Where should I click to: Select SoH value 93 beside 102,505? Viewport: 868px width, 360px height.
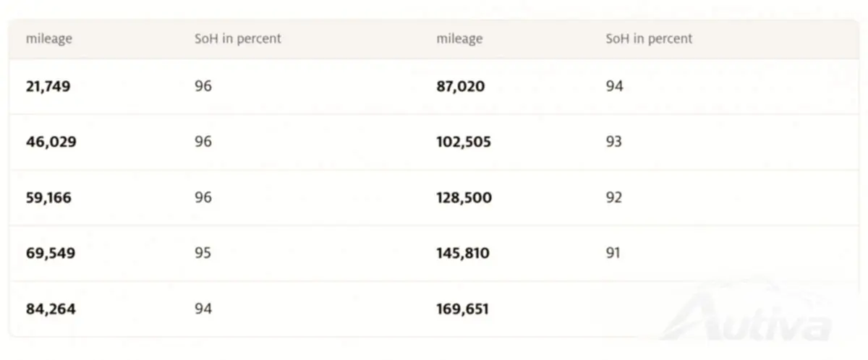coord(614,142)
